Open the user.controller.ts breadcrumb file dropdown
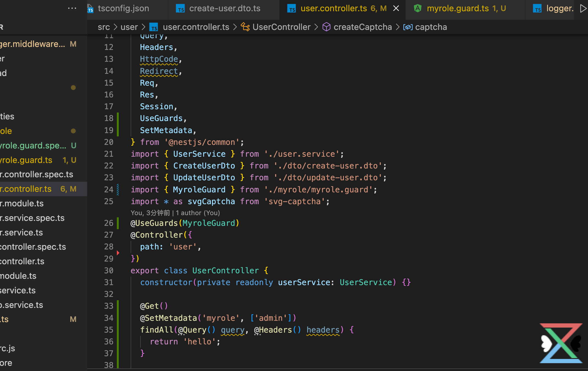Viewport: 588px width, 371px height. point(196,27)
